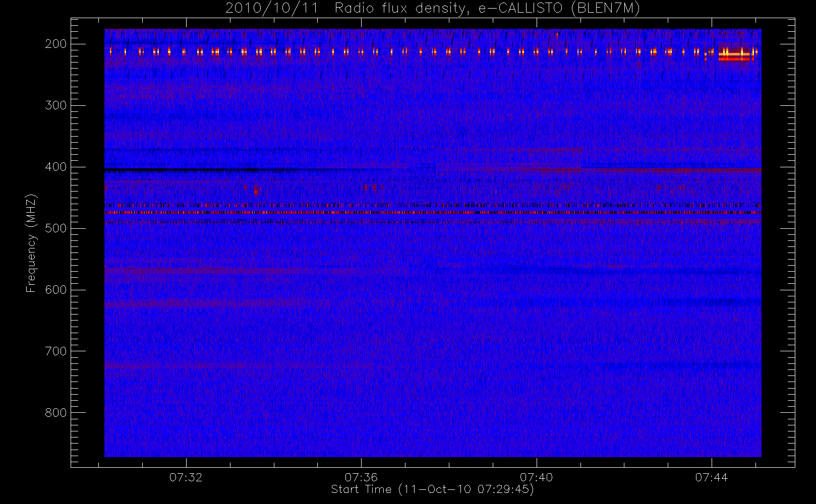Screen dimensions: 816x504
Task: Click the 07:44 time tick label
Action: (712, 477)
